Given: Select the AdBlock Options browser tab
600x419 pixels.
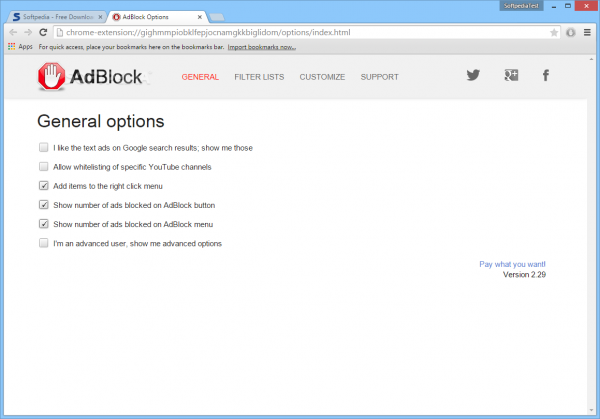Looking at the screenshot, I should point(158,17).
